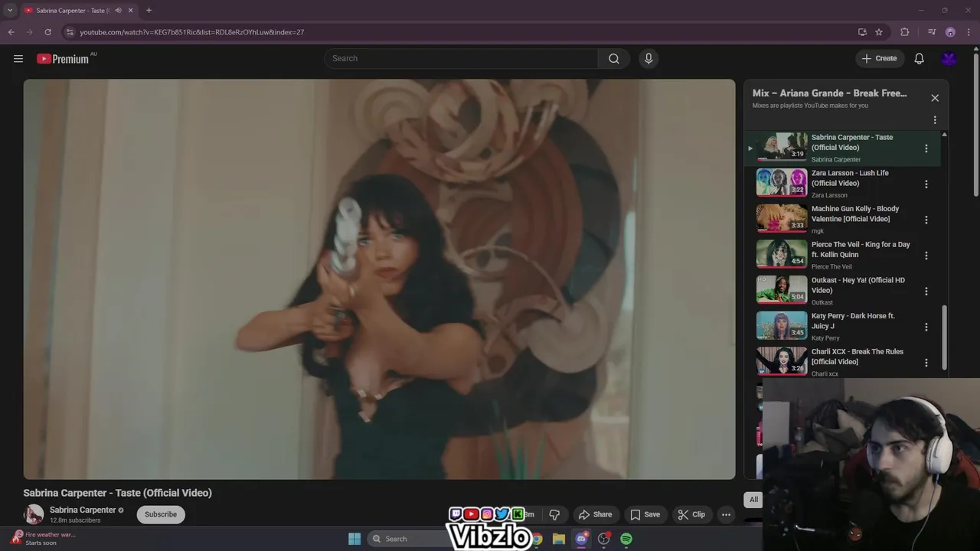This screenshot has width=980, height=551.
Task: Bookmark this page with the star
Action: tap(879, 32)
